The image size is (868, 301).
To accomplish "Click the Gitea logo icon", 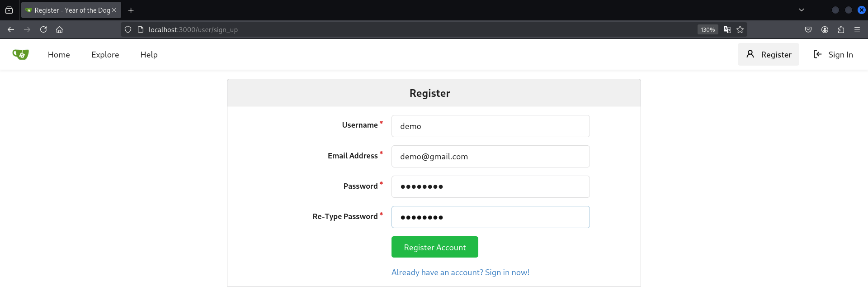I will pos(21,54).
